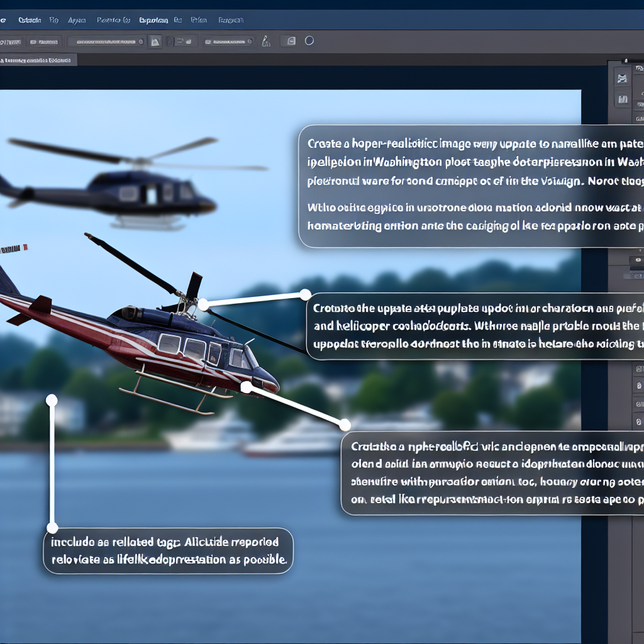Click the circle icon ending the options bar
This screenshot has height=644, width=644.
point(309,41)
